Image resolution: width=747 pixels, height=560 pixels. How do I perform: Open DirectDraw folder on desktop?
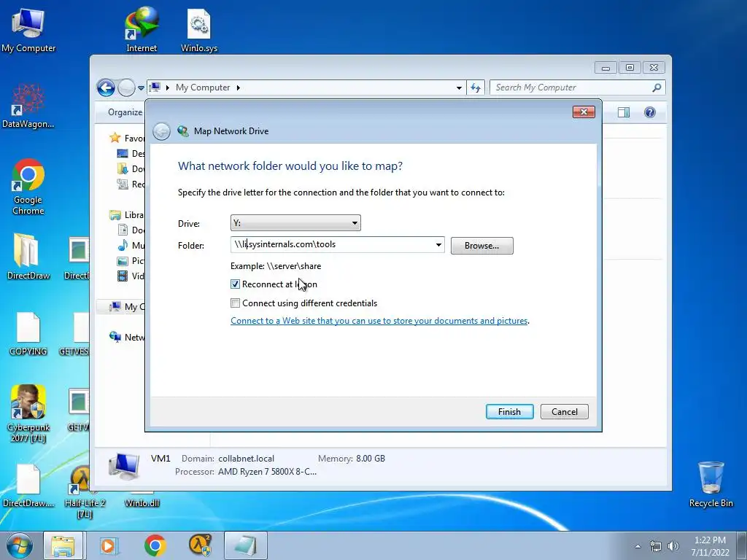28,256
